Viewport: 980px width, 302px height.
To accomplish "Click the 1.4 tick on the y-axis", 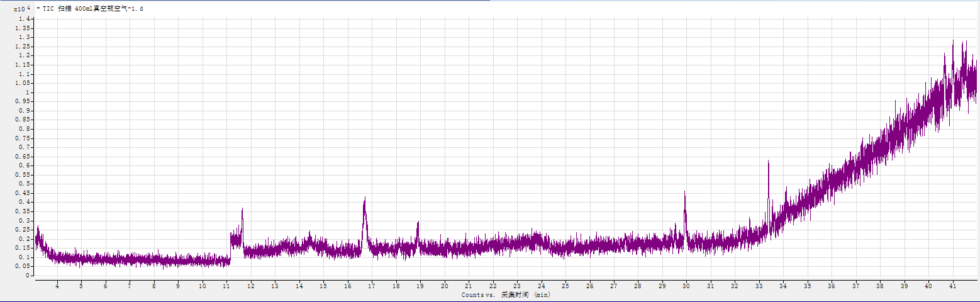I will [25, 20].
